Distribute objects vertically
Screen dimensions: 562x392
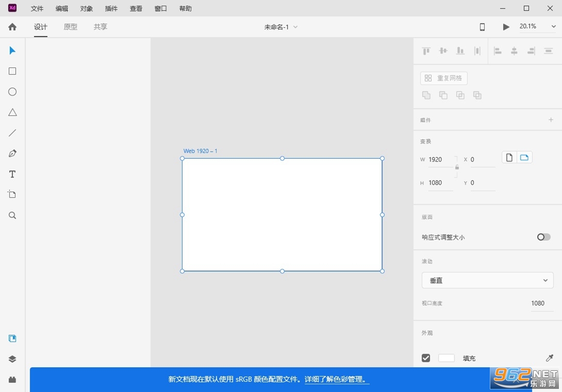tap(549, 51)
